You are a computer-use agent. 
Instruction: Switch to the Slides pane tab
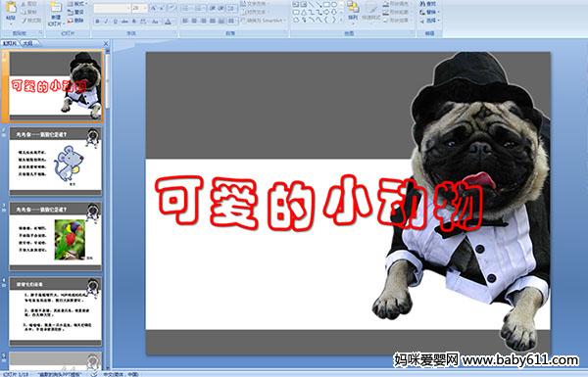10,43
